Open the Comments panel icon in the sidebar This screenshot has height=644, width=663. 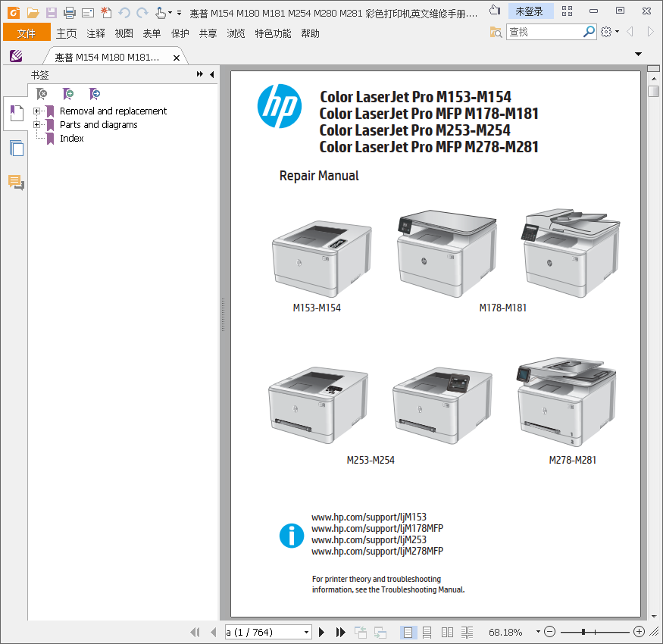point(17,183)
